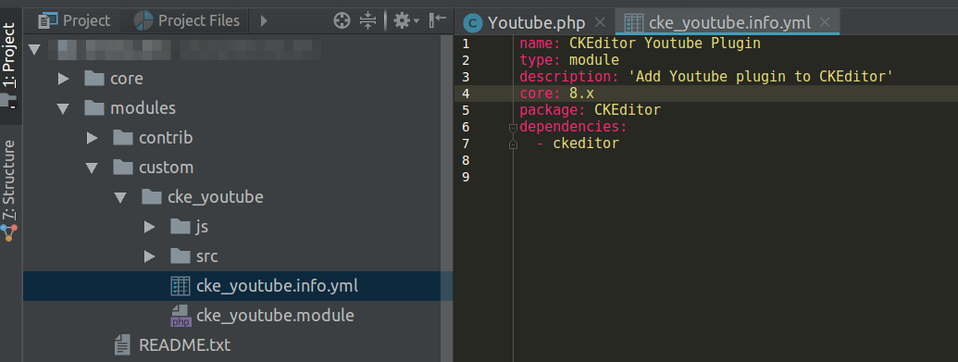Collapse the blurred project root folder
This screenshot has height=362, width=958.
coord(34,49)
